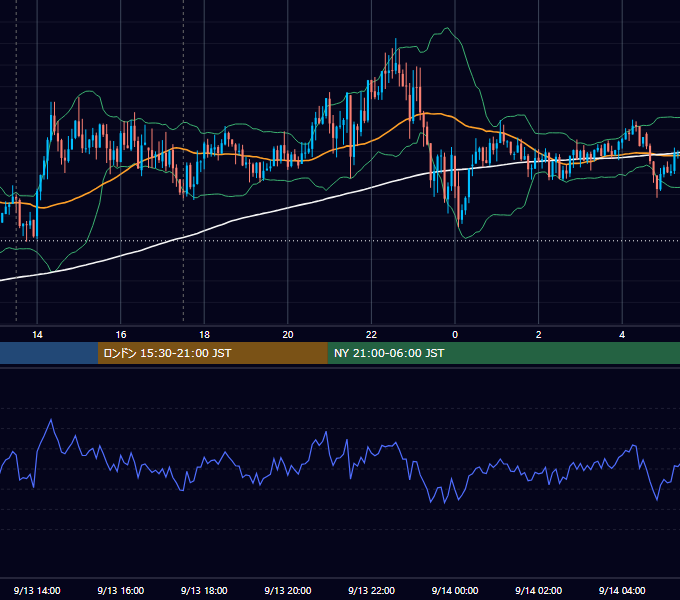Click the 9/13 18:00 time label
This screenshot has width=680, height=600.
coord(204,590)
